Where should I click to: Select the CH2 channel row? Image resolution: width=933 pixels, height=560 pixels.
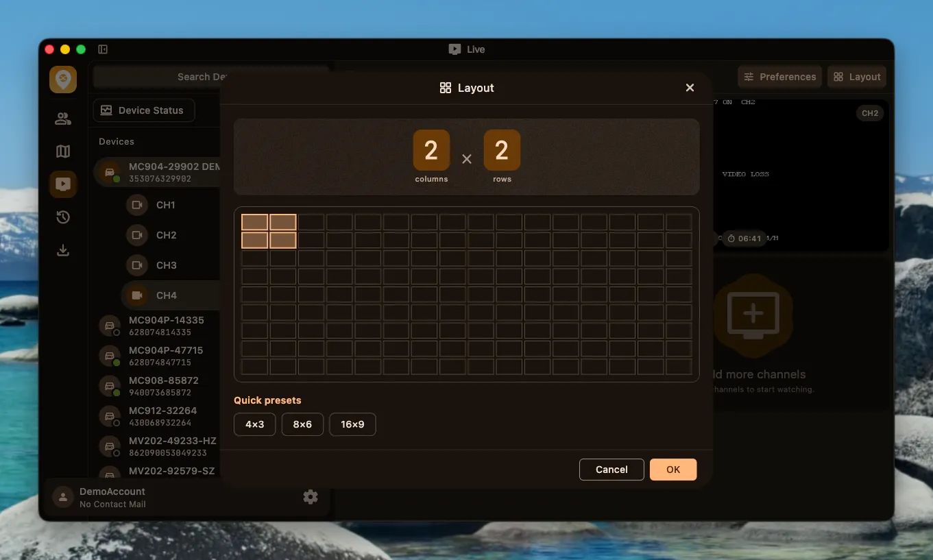coord(171,235)
